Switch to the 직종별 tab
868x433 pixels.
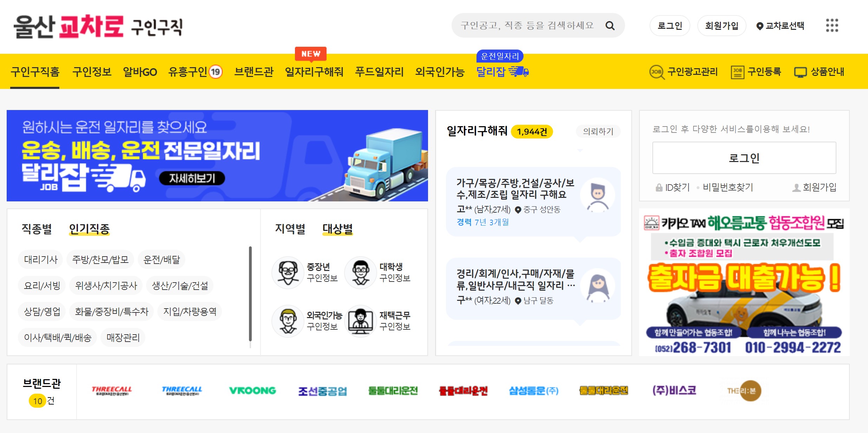click(x=37, y=229)
